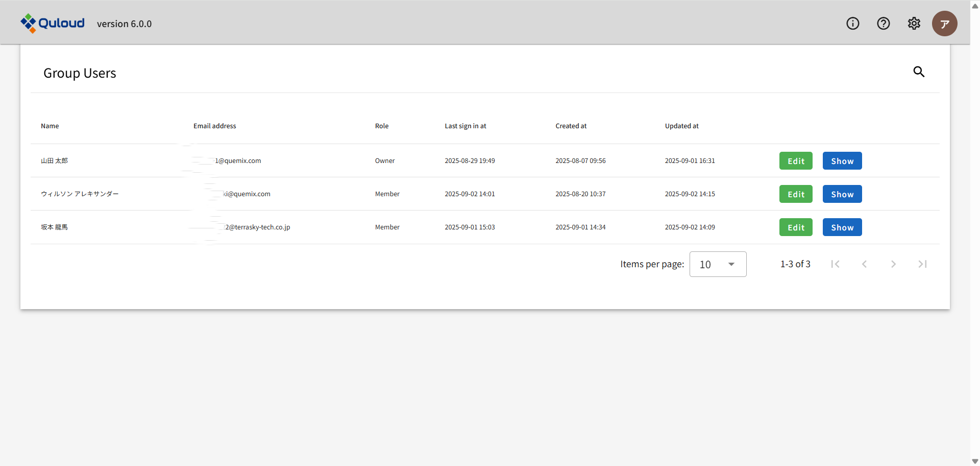This screenshot has width=980, height=466.
Task: Go to the next page arrow
Action: [893, 264]
